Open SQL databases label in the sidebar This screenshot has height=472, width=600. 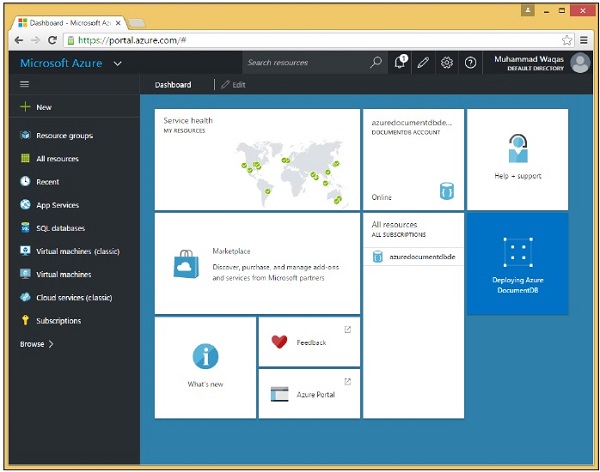point(60,228)
